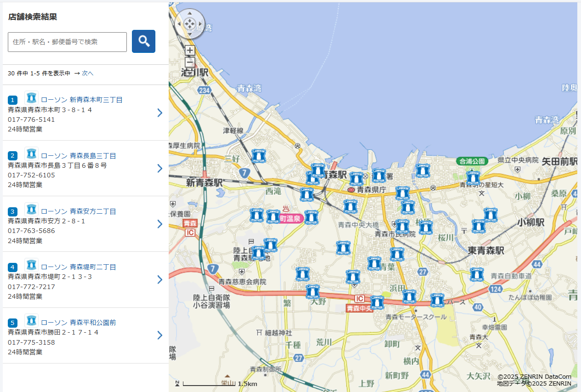The image size is (581, 392).
Task: Click the center of the map pan control
Action: [x=190, y=24]
